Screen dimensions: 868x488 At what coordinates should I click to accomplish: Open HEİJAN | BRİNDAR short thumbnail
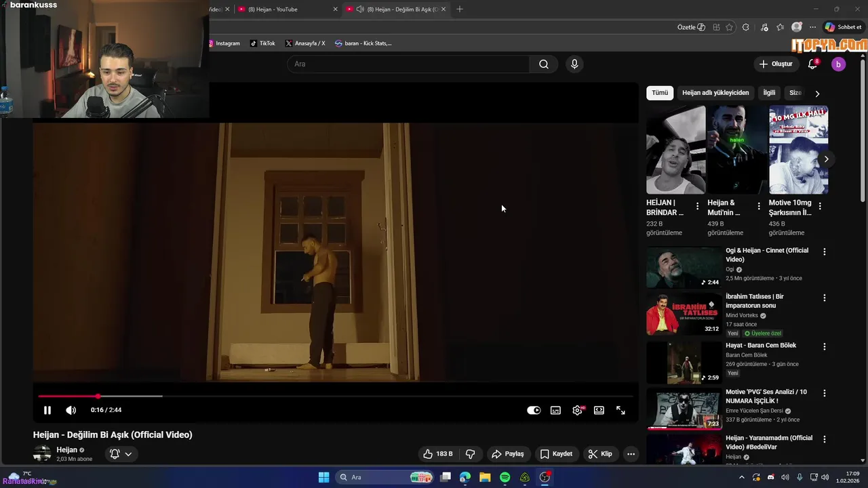676,150
